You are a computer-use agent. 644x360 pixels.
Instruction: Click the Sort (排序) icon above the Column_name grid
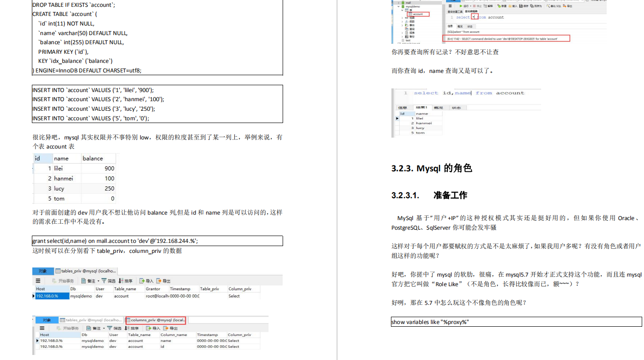point(127,328)
